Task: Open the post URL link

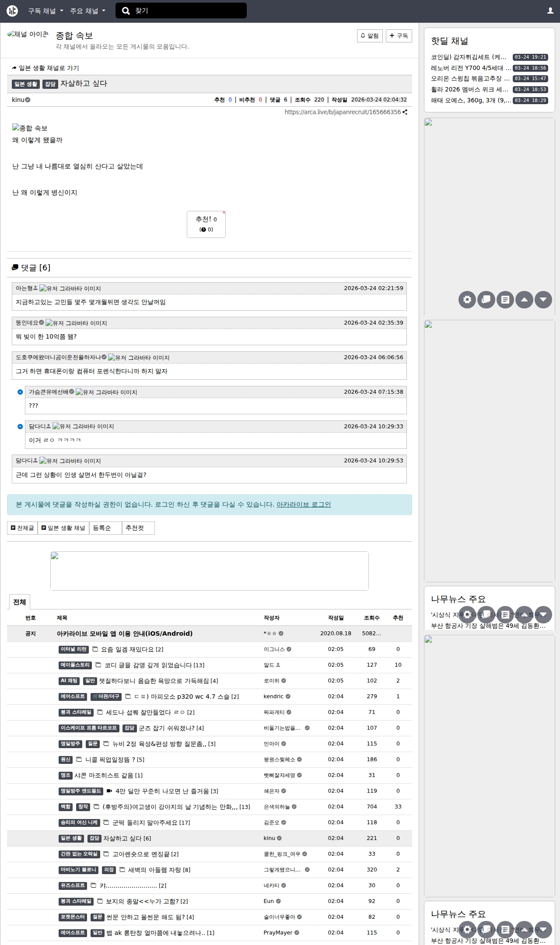Action: pyautogui.click(x=343, y=112)
